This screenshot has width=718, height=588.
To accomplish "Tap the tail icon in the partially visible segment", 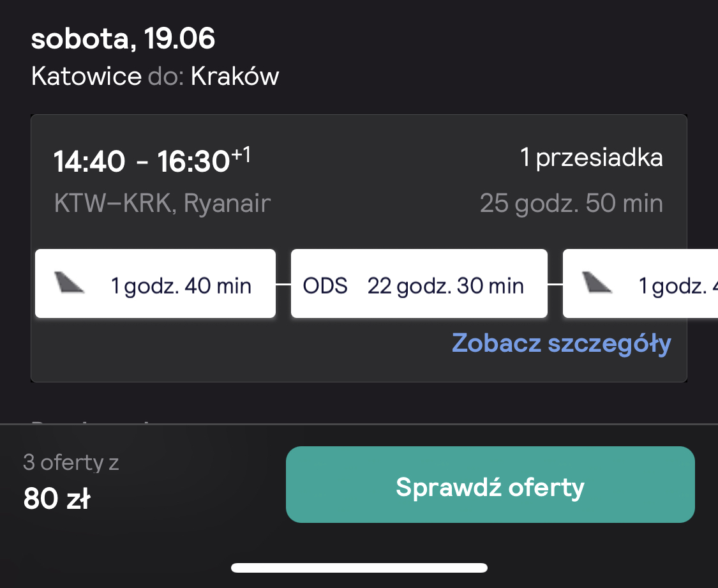I will click(x=597, y=282).
